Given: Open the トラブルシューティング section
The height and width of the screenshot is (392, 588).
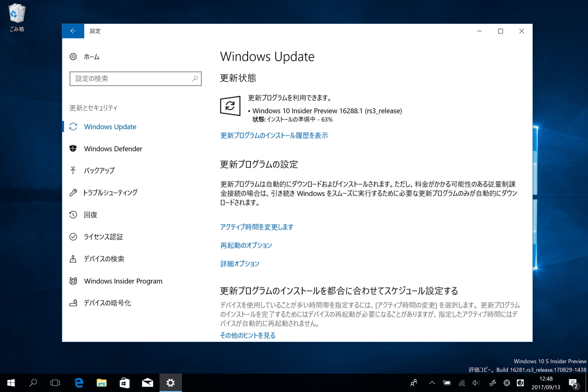Looking at the screenshot, I should click(110, 193).
